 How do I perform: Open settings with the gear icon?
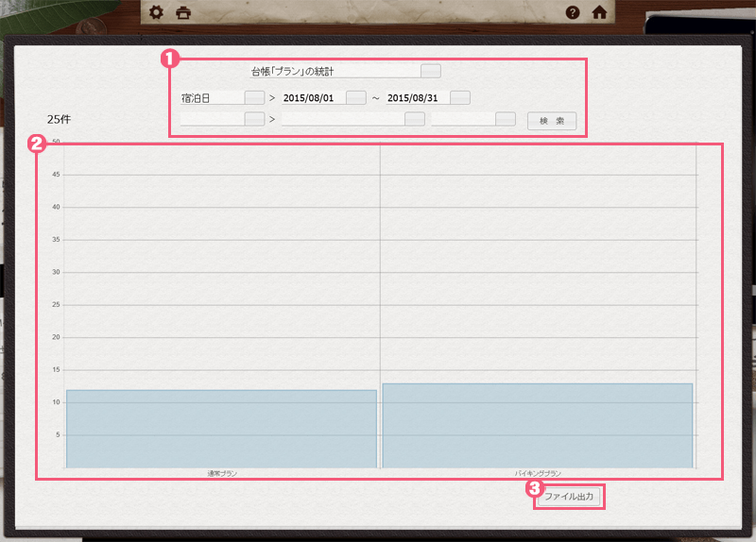(157, 13)
